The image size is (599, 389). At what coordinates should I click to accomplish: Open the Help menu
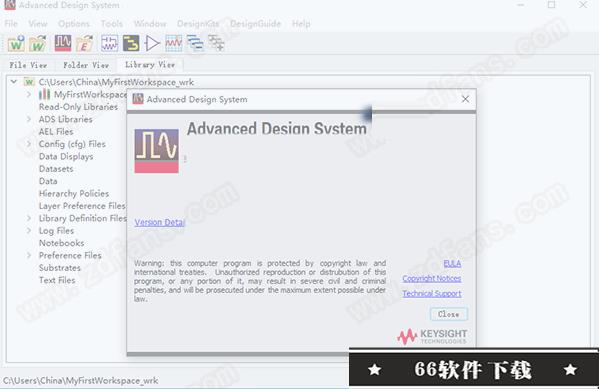click(x=301, y=24)
